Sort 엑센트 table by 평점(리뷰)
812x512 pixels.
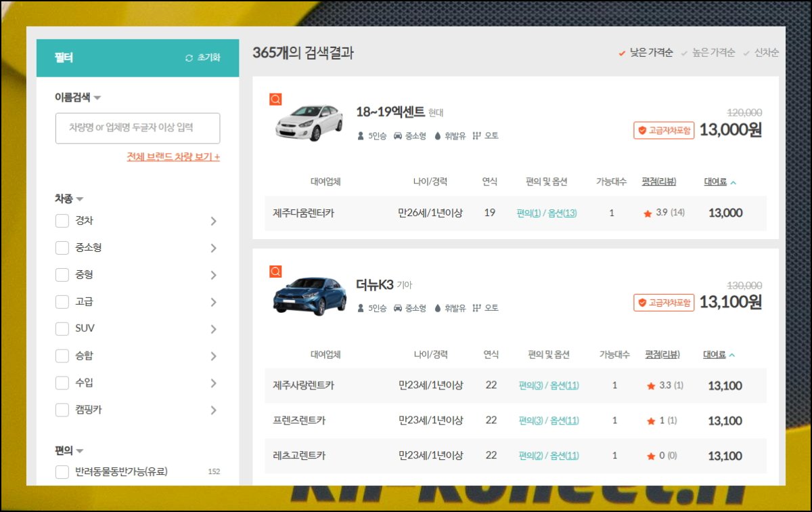[659, 182]
